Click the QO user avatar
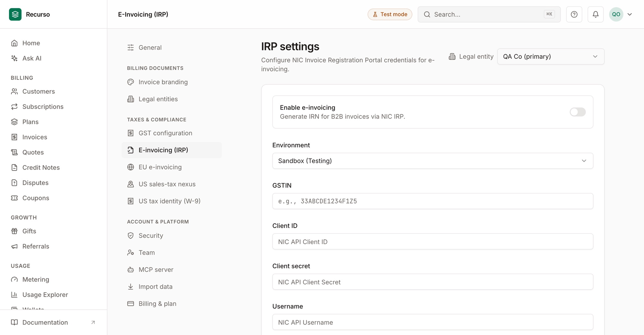 tap(616, 14)
